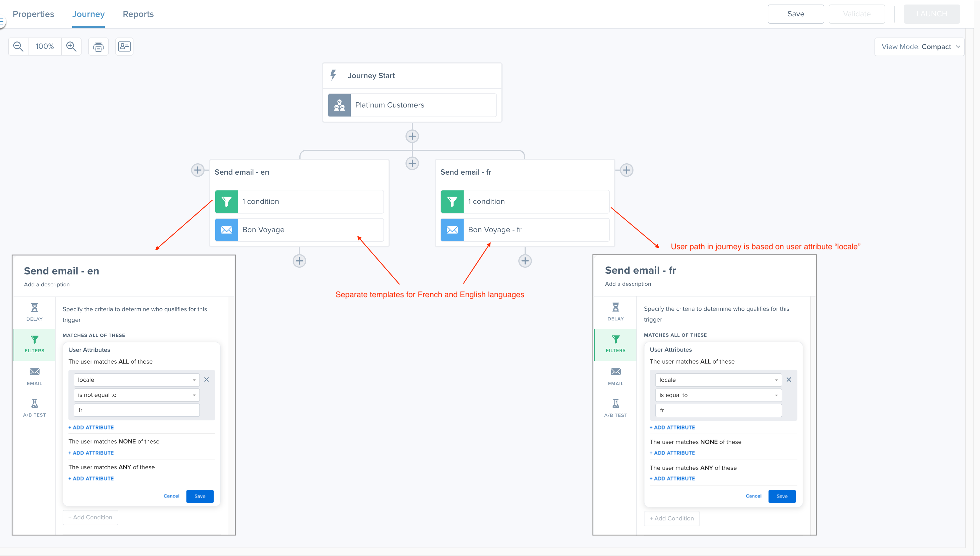Click Cancel link in Send email - fr panel
The width and height of the screenshot is (980, 556).
(x=753, y=496)
